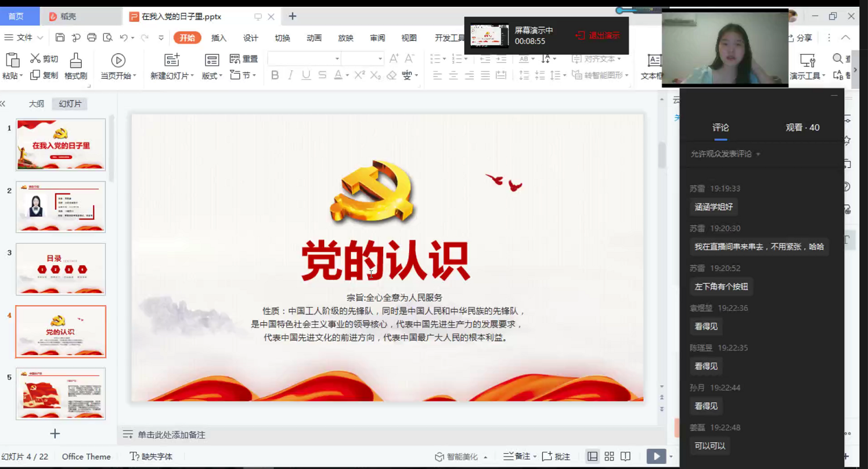Click the add slide plus button
Viewport: 868px width, 469px height.
pyautogui.click(x=55, y=434)
